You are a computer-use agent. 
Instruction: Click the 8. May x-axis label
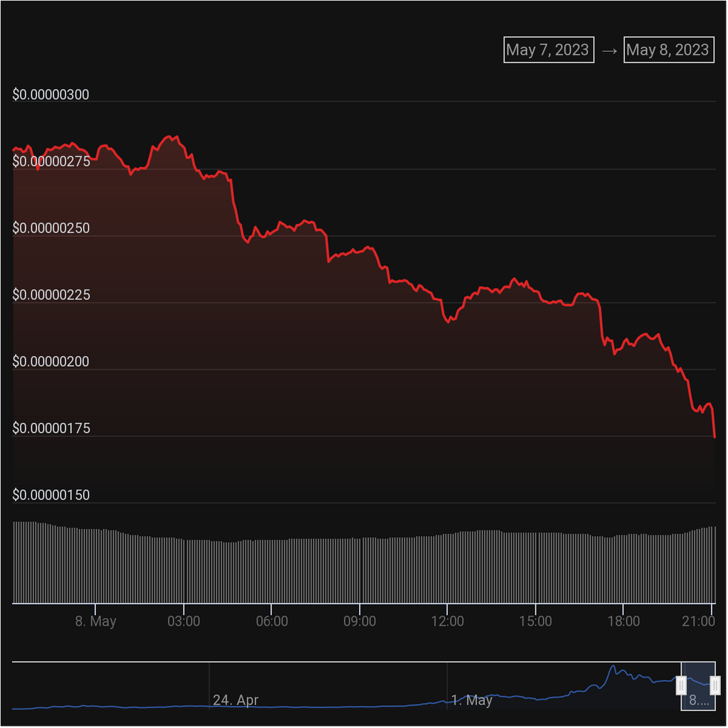coord(96,621)
